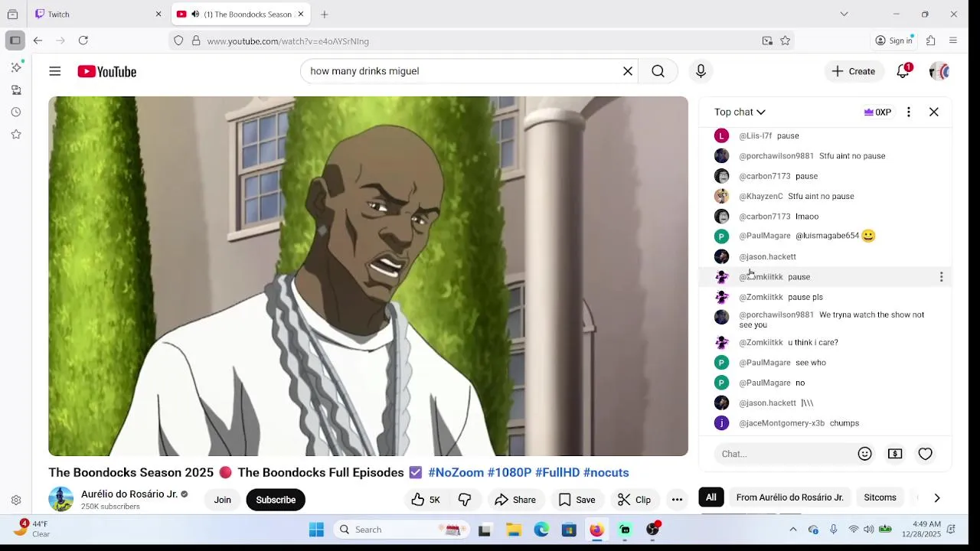Subscribe to Aurélio do Rosário Jr.
This screenshot has height=551, width=980.
(x=276, y=500)
